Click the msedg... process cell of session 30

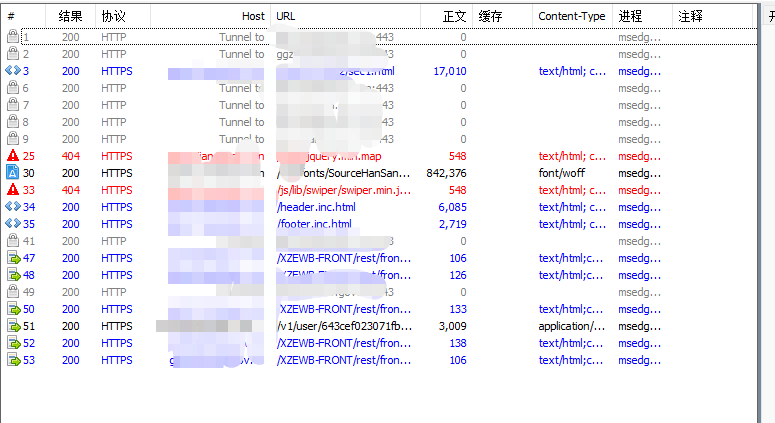coord(639,173)
